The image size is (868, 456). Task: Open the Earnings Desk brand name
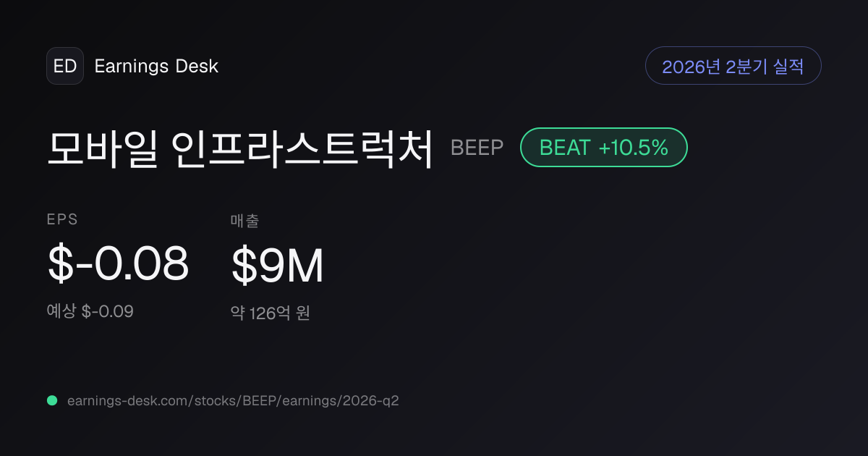156,66
